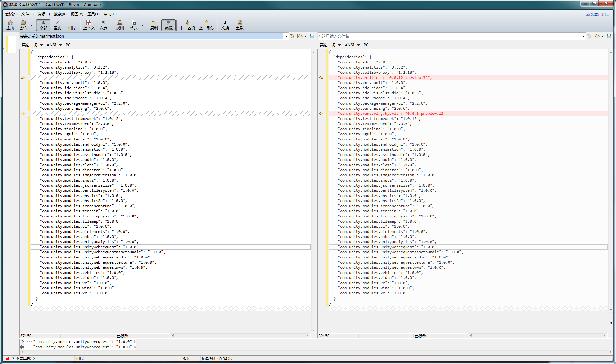Expand the right open-folder dropdown arrow
The height and width of the screenshot is (364, 616).
[603, 36]
